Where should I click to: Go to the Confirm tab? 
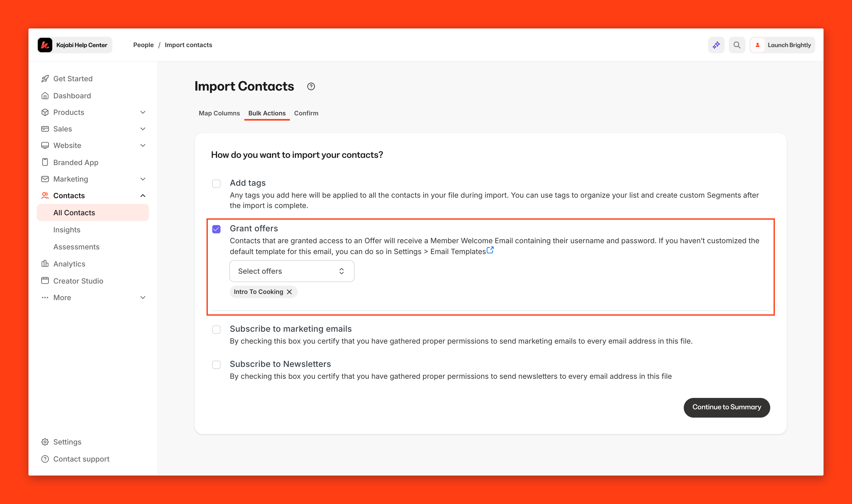coord(306,113)
